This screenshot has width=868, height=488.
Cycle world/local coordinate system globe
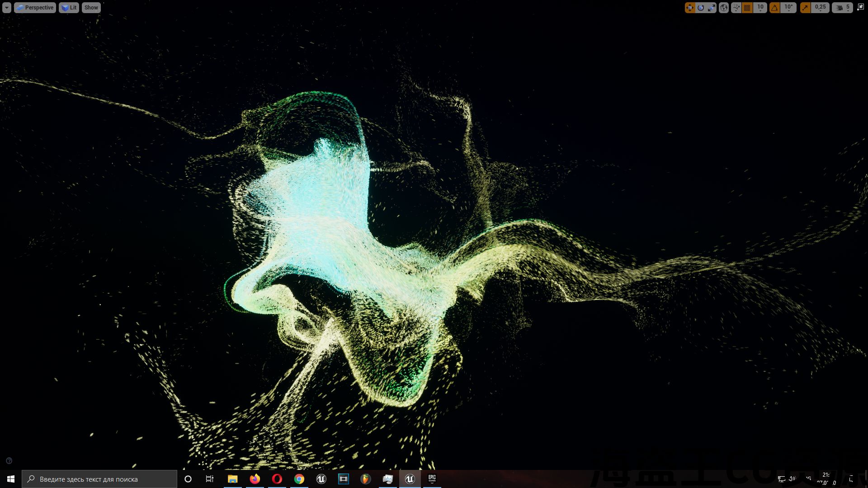724,8
